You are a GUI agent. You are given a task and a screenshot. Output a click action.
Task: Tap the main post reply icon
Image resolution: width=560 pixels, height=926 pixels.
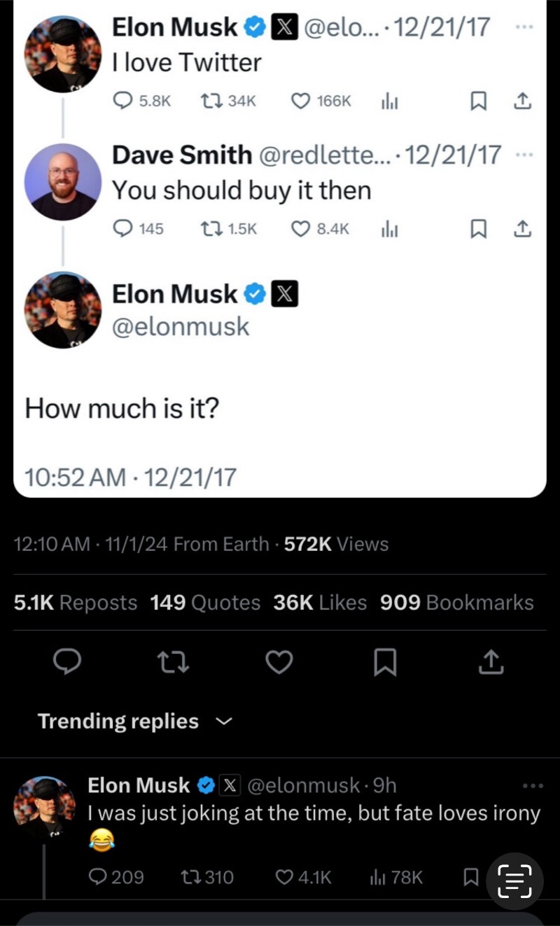[68, 661]
